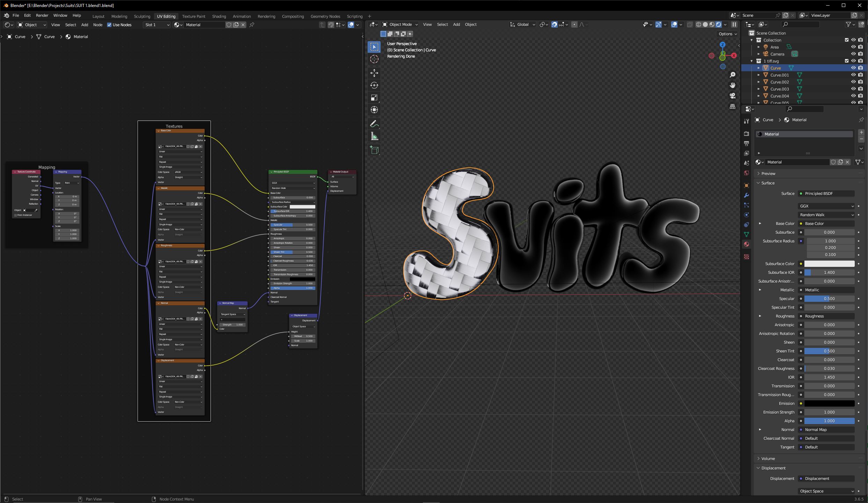
Task: Switch to solid viewport shading
Action: click(705, 24)
